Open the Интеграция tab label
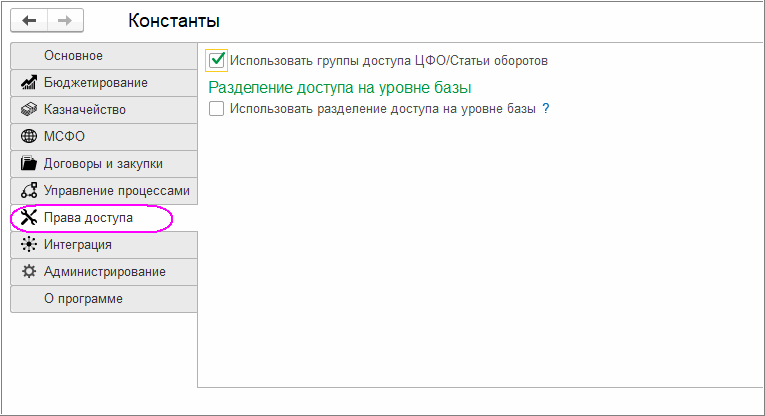Image resolution: width=765 pixels, height=416 pixels. [x=78, y=245]
